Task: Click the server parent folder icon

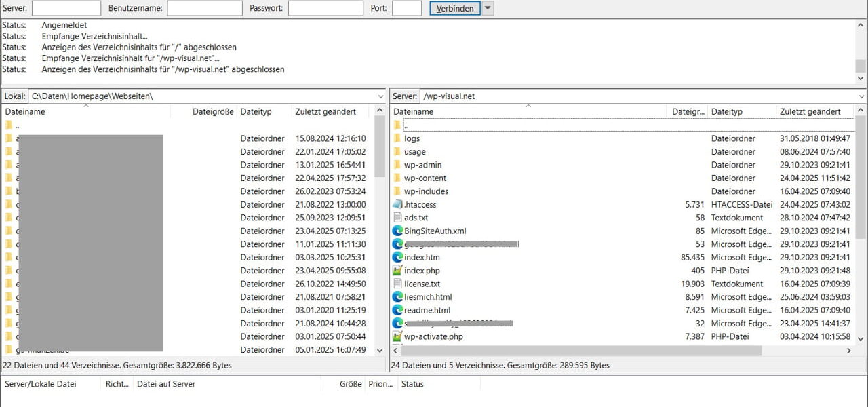Action: coord(397,125)
